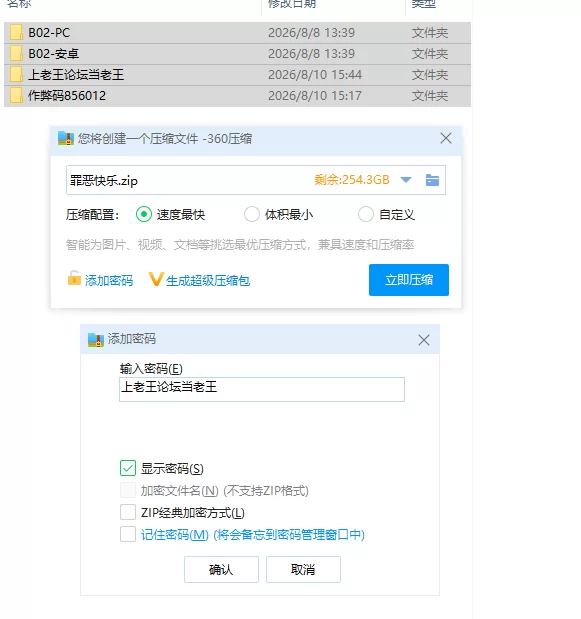The image size is (581, 619).
Task: Click 文件夹 type cell in B02-PC row
Action: (x=430, y=32)
